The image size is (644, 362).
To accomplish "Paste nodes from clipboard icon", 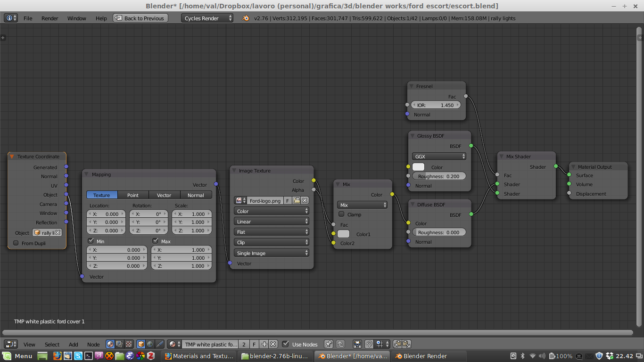I will pos(406,344).
